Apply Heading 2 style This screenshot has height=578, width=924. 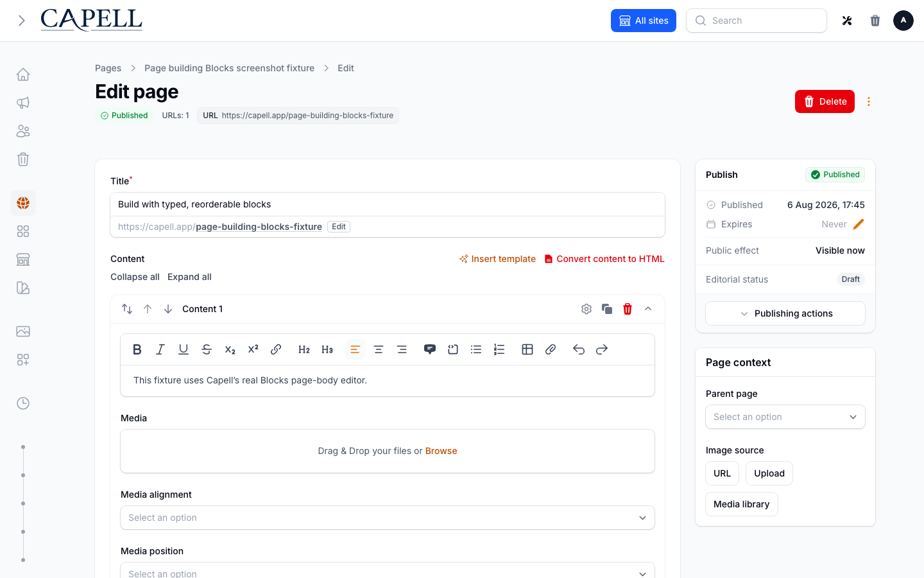304,349
